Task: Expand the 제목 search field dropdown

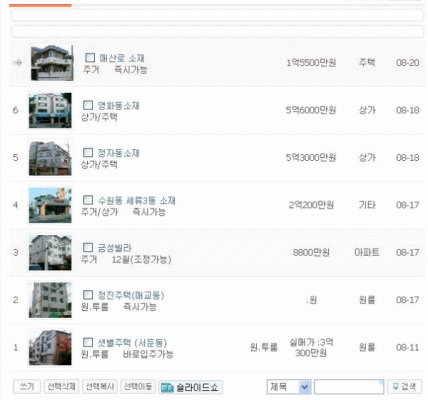Action: coord(289,387)
